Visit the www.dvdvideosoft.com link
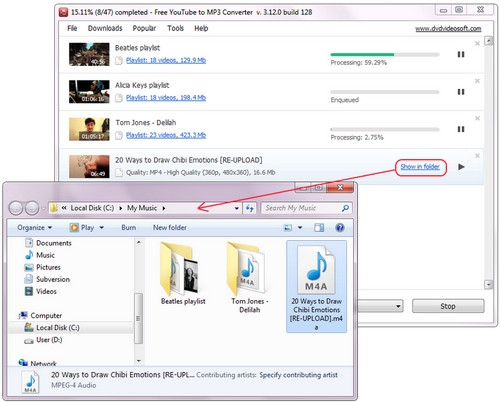Screen dimensions: 500x402 448,29
